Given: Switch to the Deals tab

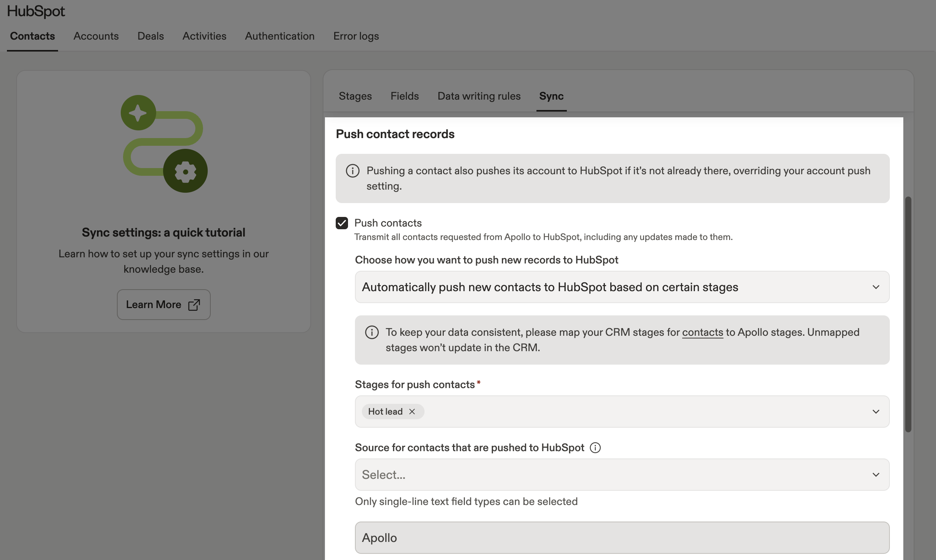Looking at the screenshot, I should (x=150, y=36).
